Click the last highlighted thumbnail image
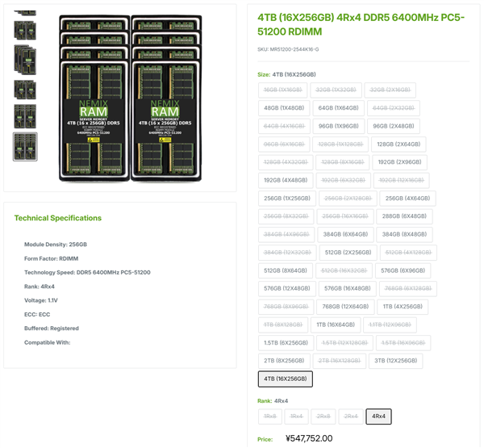The image size is (484, 448). (x=25, y=146)
